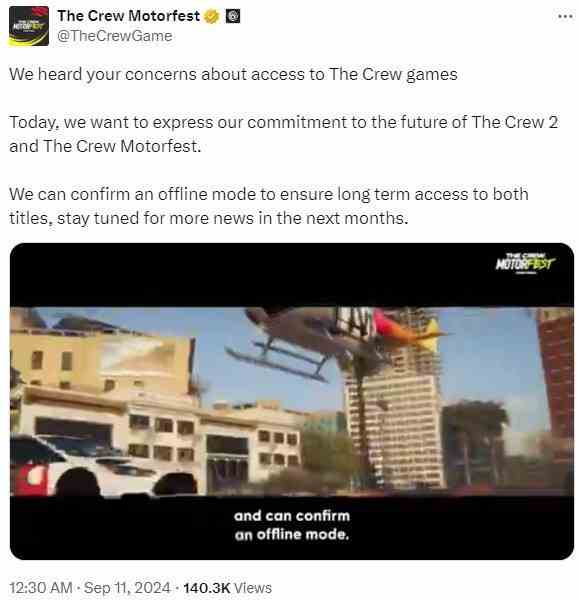Click the 'titles, stay tuned for more news' line
The image size is (579, 601).
click(x=208, y=218)
